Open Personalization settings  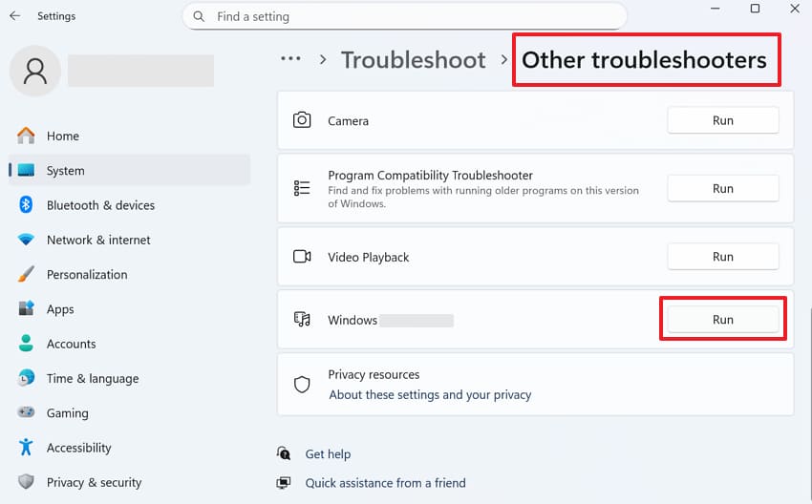point(130,274)
